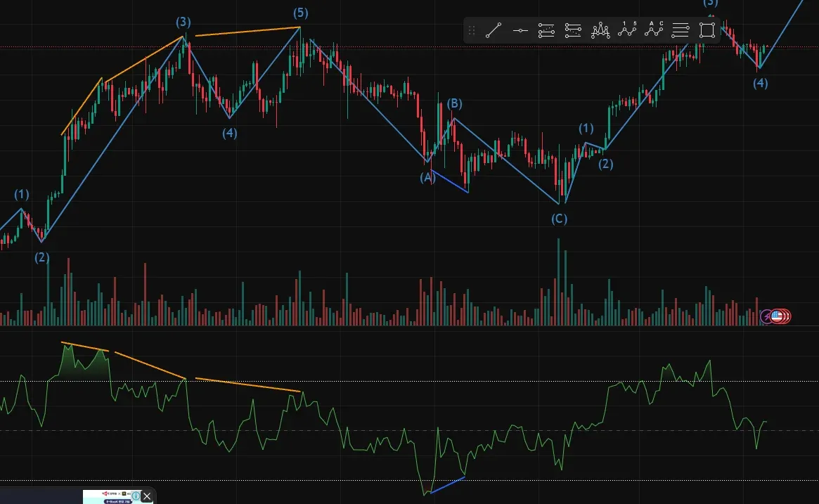Click the first (3) wave label

tap(183, 22)
